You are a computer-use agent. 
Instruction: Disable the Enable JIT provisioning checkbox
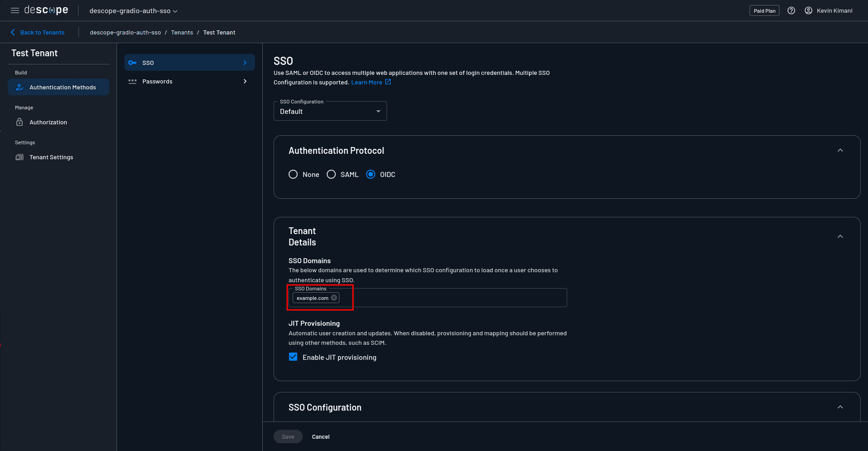coord(293,357)
